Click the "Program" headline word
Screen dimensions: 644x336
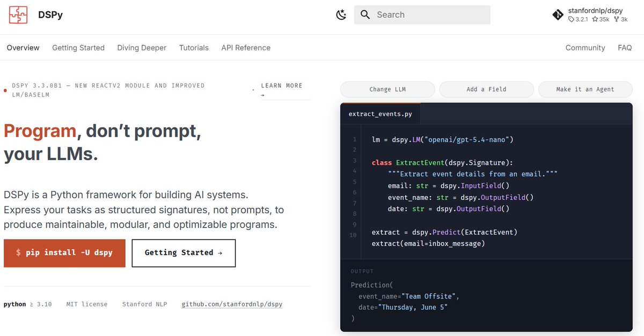point(40,131)
